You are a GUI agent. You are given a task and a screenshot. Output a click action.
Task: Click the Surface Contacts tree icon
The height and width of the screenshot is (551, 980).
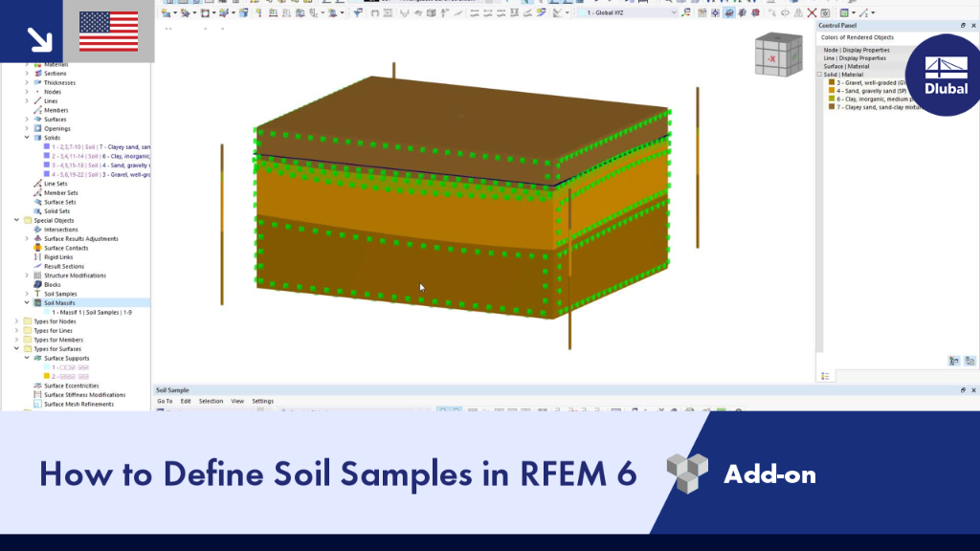tap(37, 248)
